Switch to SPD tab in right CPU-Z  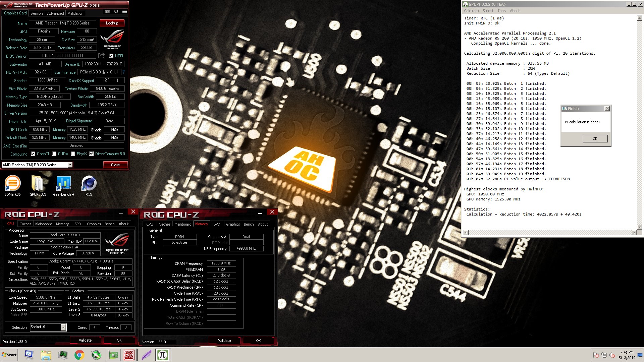217,224
